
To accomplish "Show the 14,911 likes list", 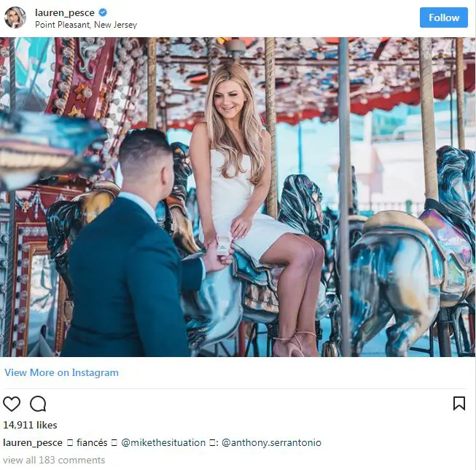I will pos(30,425).
